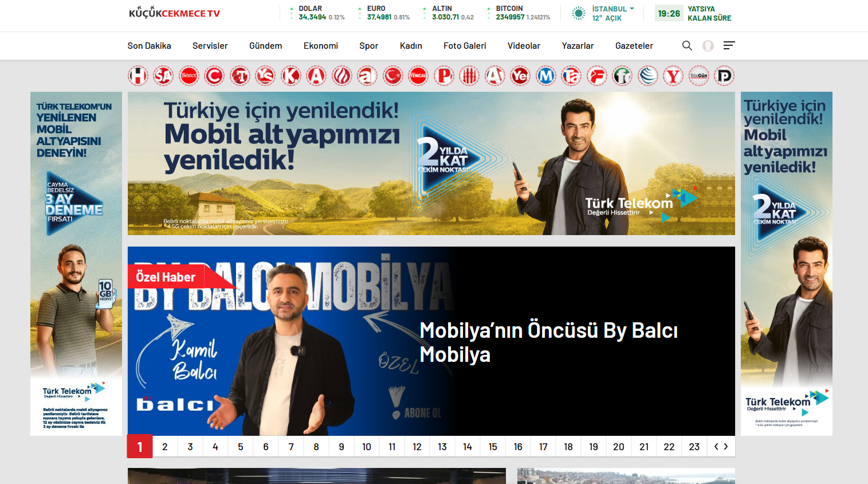This screenshot has width=868, height=484.
Task: Open the flame logo newspaper icon
Action: [x=342, y=76]
